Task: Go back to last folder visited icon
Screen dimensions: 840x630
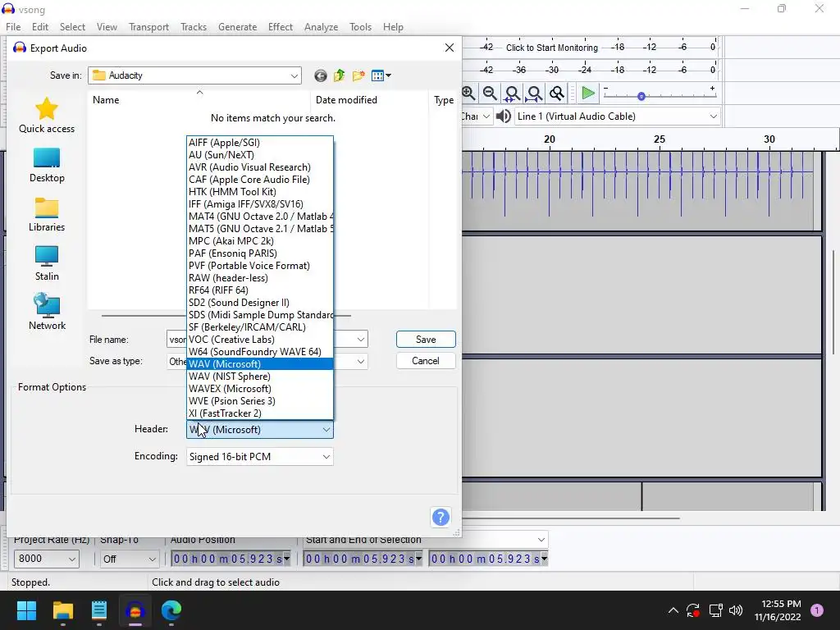Action: 321,75
